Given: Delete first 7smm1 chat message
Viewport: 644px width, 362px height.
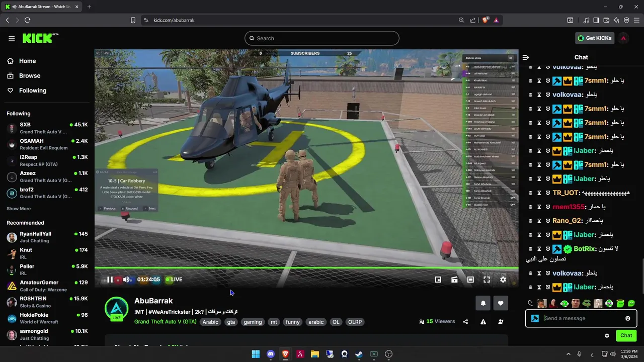Looking at the screenshot, I should 530,80.
